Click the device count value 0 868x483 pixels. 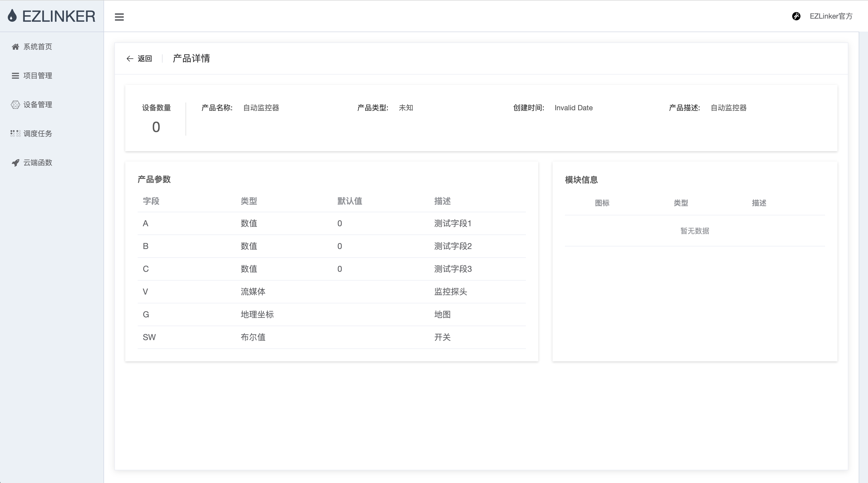156,127
